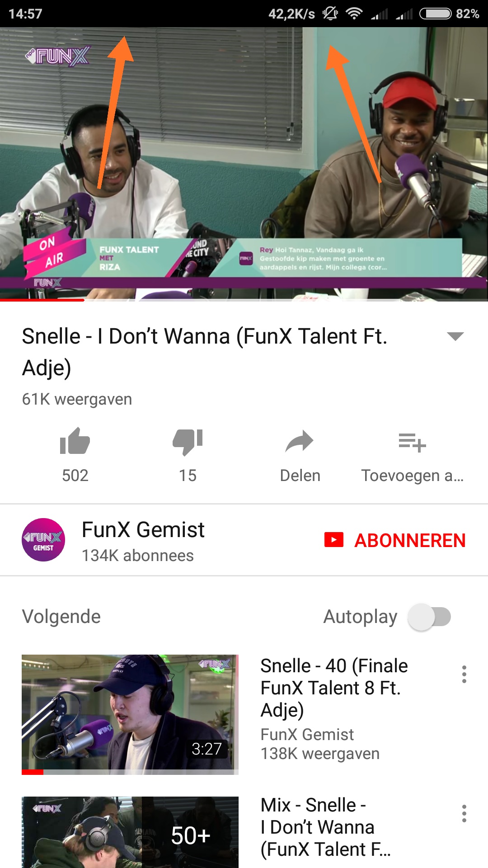Image resolution: width=488 pixels, height=868 pixels.
Task: Open Snelle - 40 Finale video title
Action: (x=334, y=688)
